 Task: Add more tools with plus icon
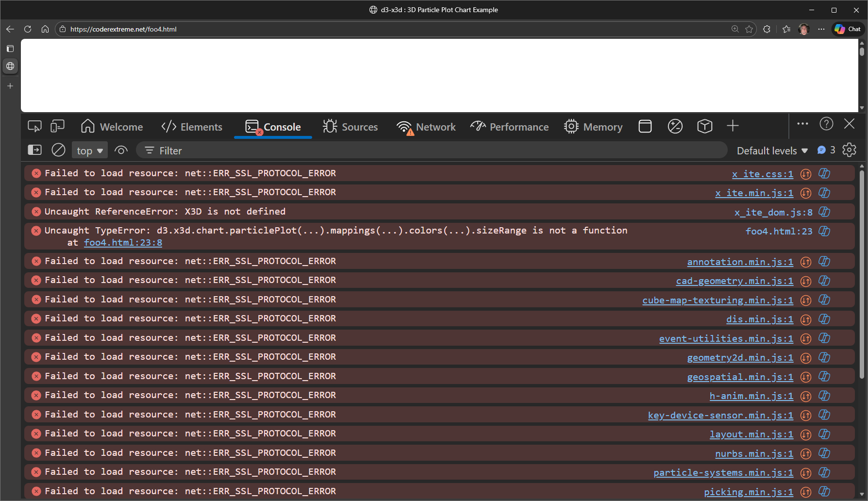click(733, 126)
